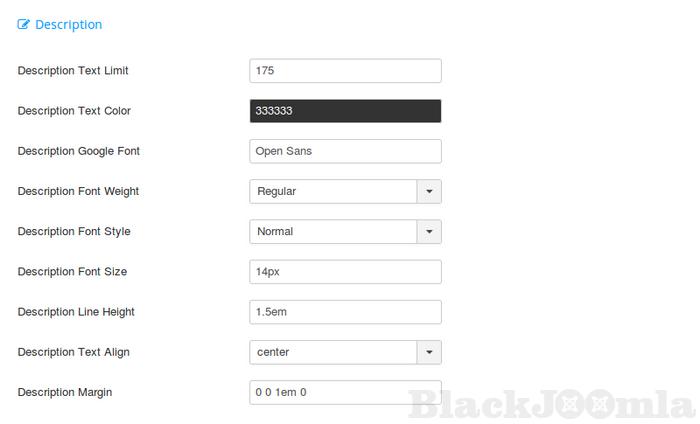700x424 pixels.
Task: Open the Description Text Align dropdown
Action: click(x=333, y=352)
